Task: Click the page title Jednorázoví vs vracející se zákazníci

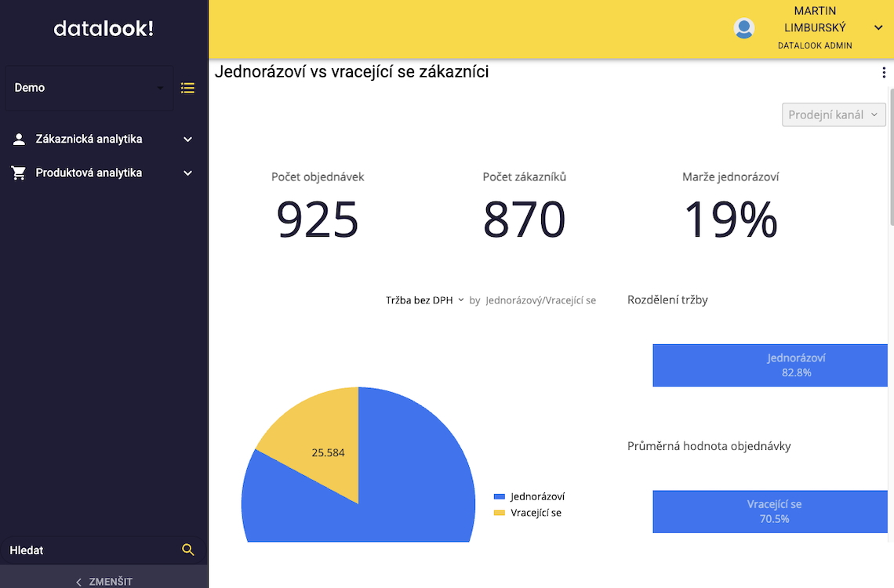Action: pos(352,72)
